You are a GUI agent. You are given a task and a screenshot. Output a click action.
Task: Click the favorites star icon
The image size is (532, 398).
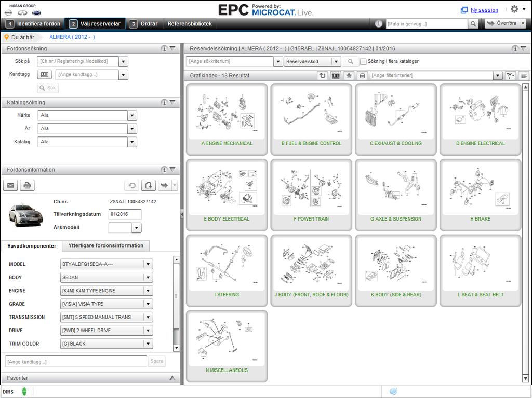(x=349, y=75)
